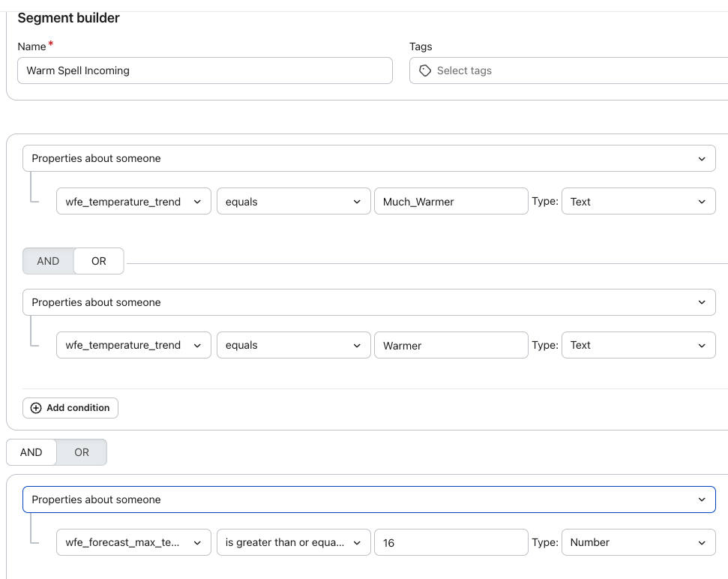The image size is (728, 579).
Task: Click the plus icon on Add condition
Action: pyautogui.click(x=36, y=408)
